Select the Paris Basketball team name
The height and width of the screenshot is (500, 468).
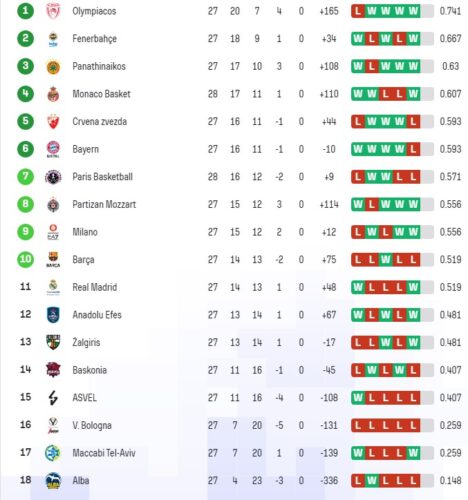click(103, 177)
